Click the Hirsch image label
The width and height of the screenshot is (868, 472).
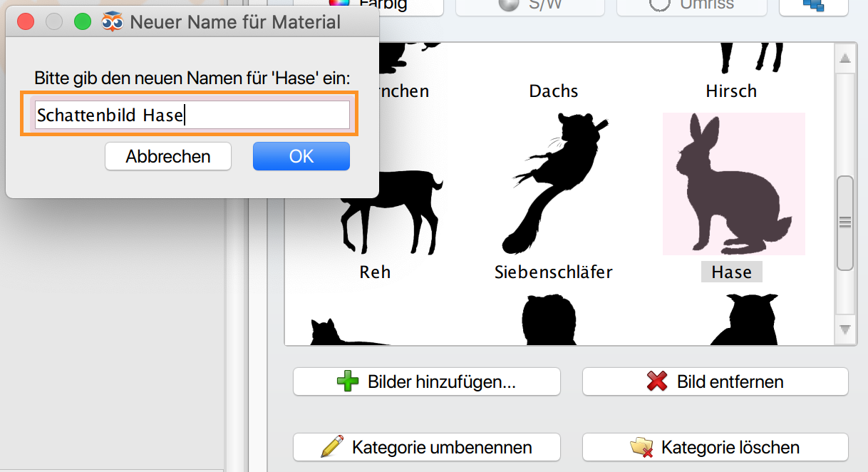click(731, 91)
